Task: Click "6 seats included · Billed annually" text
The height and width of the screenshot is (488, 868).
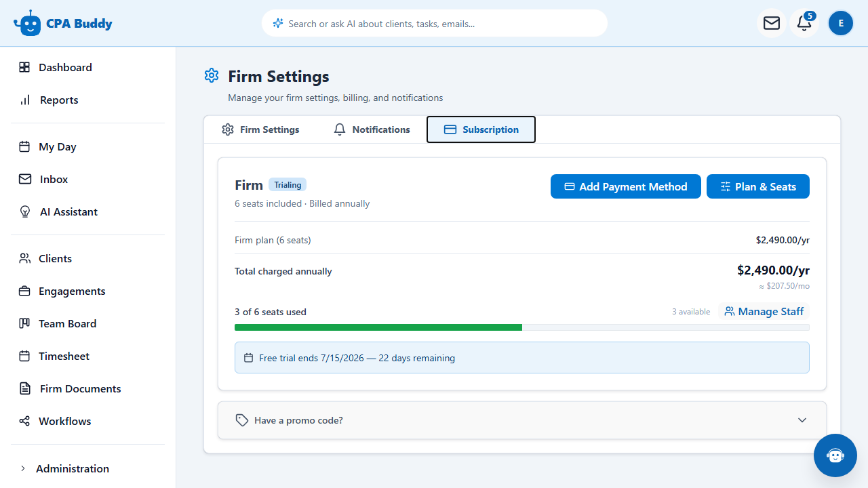Action: pyautogui.click(x=302, y=203)
